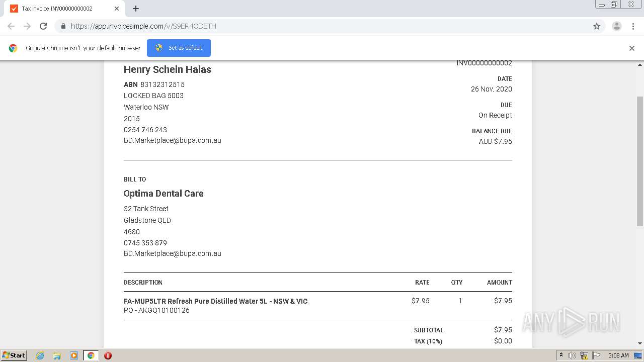Click the clock showing 3:08 AM
This screenshot has height=362, width=644.
click(618, 355)
